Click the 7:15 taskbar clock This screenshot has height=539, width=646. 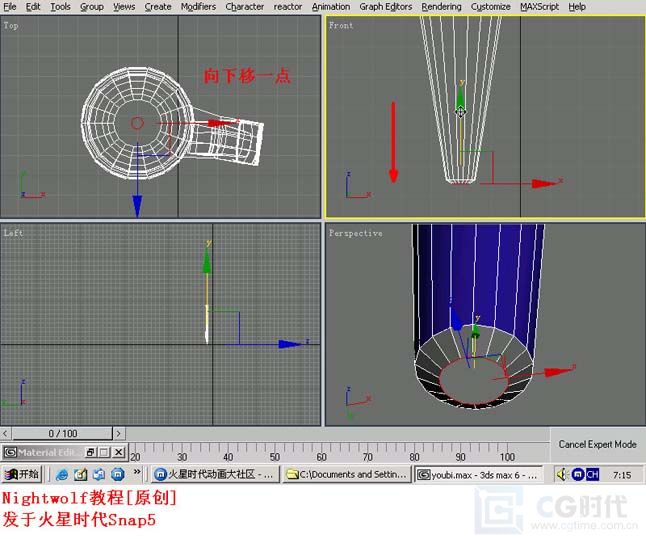[622, 475]
